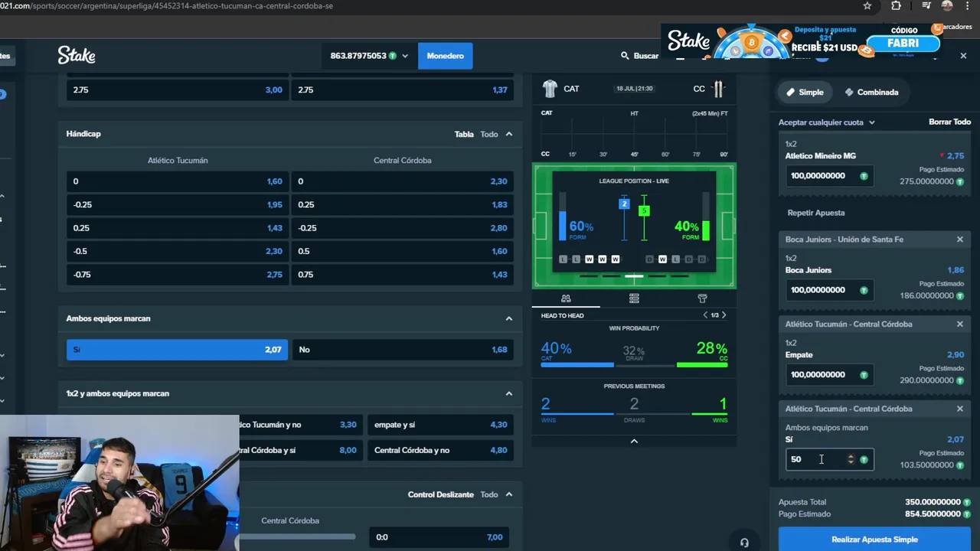Collapse the Ambos equipos marcan section
980x551 pixels.
[x=508, y=318]
